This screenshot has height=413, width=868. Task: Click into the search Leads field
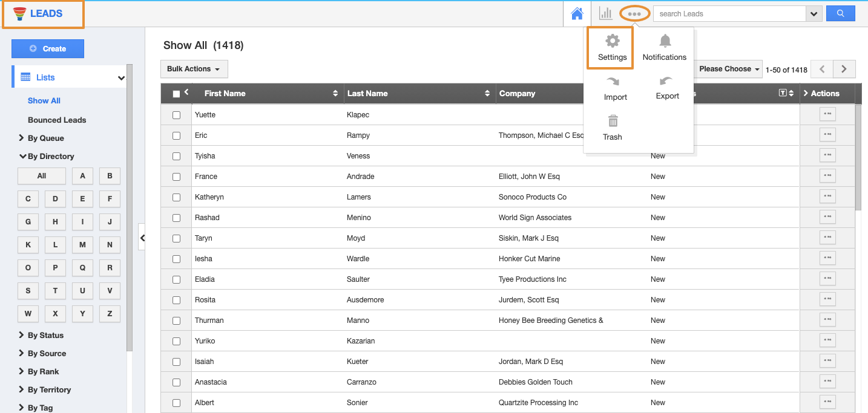pos(729,13)
